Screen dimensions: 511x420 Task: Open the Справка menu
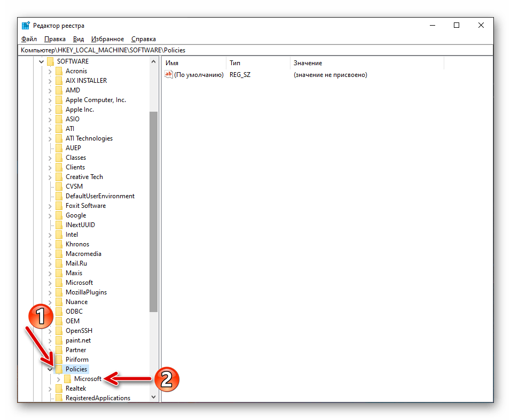coord(144,39)
